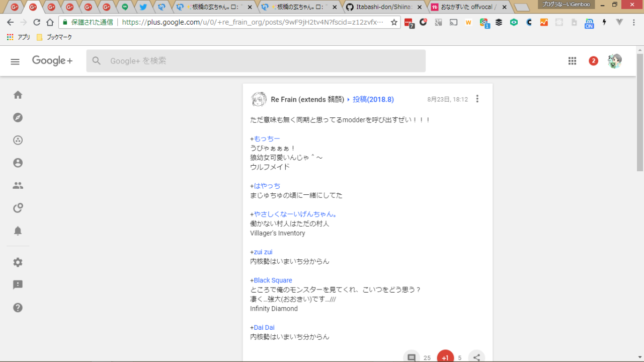Open Communities from the left sidebar

(18, 140)
